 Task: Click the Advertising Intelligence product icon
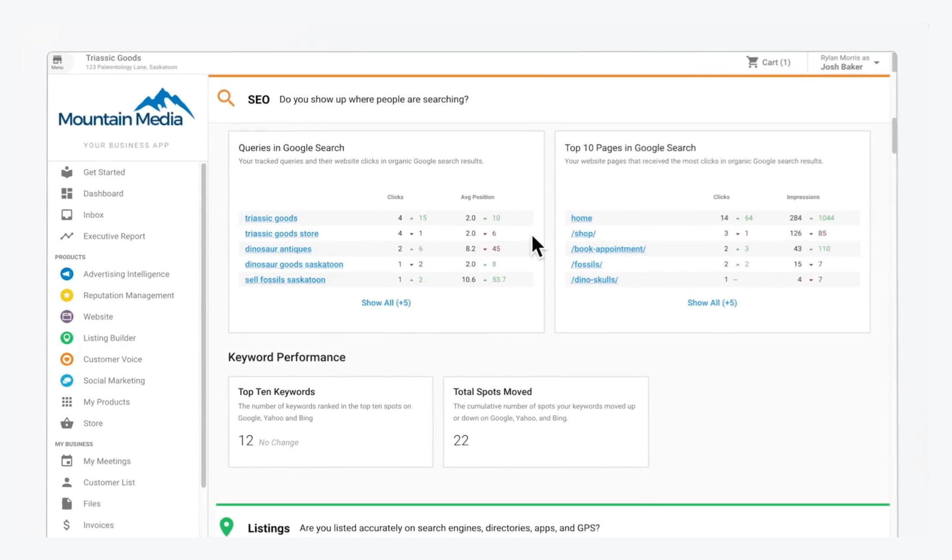(x=67, y=274)
